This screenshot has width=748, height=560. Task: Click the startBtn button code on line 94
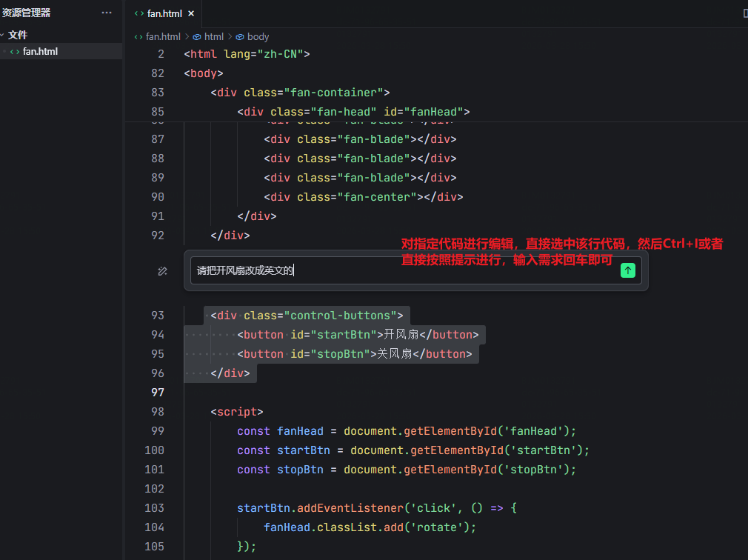pyautogui.click(x=358, y=335)
